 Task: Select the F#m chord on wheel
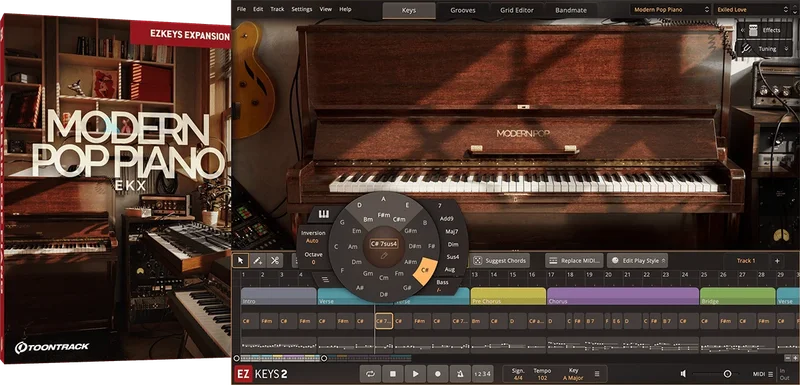tap(384, 215)
